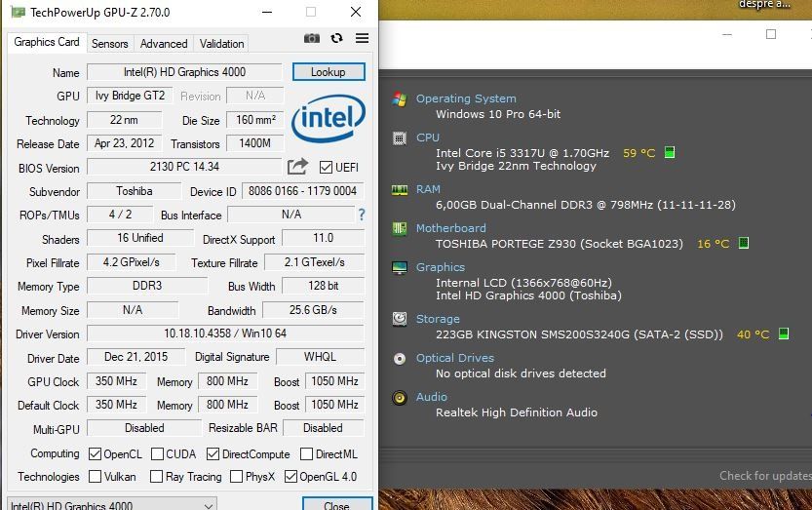
Task: Click the BIOS Version field 2130 PC 14.34
Action: click(x=184, y=167)
